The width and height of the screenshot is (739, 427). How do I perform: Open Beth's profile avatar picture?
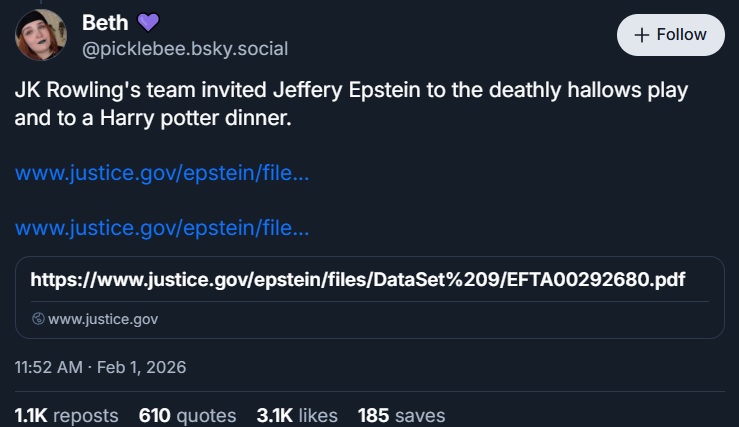point(41,35)
